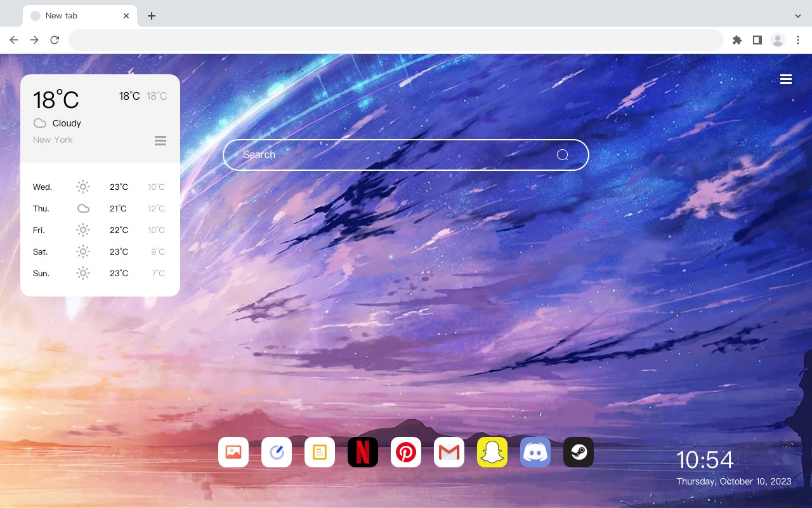Open a new tab with plus button

coord(151,16)
